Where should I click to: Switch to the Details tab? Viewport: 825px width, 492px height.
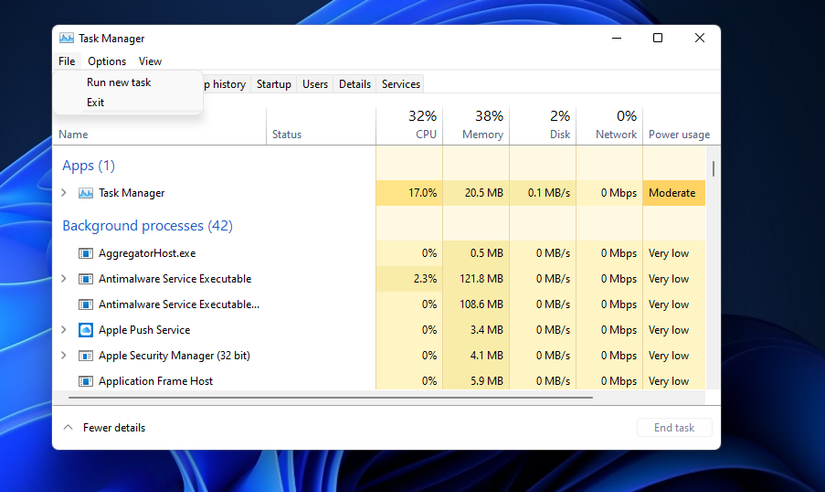[355, 84]
